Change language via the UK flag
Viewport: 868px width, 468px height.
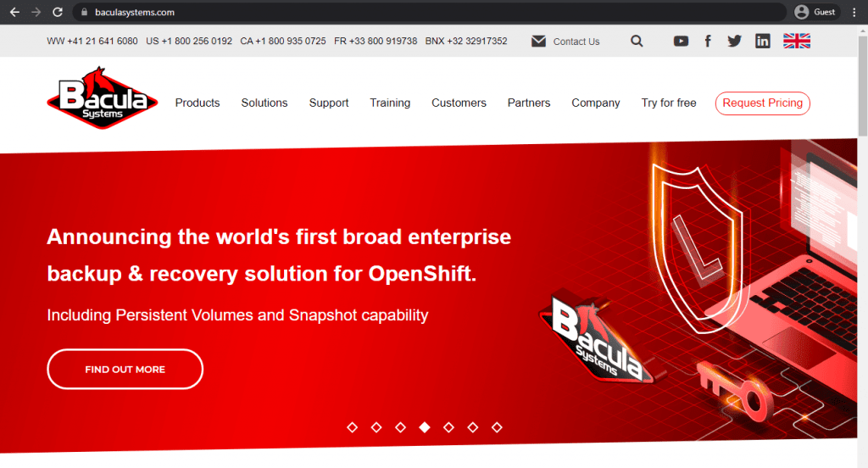pyautogui.click(x=797, y=41)
